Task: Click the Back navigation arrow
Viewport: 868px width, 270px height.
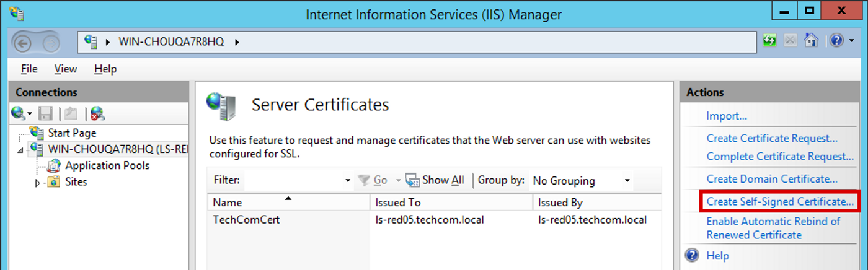Action: point(22,42)
